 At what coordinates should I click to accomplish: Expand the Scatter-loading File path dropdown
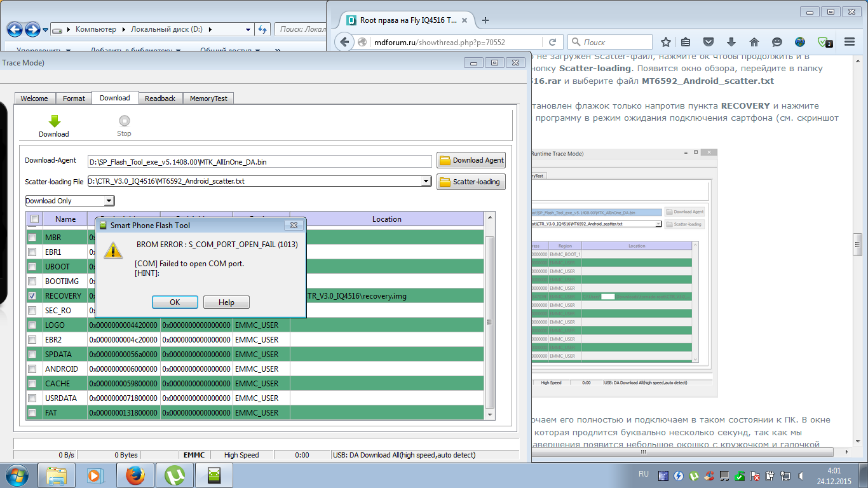click(x=426, y=182)
